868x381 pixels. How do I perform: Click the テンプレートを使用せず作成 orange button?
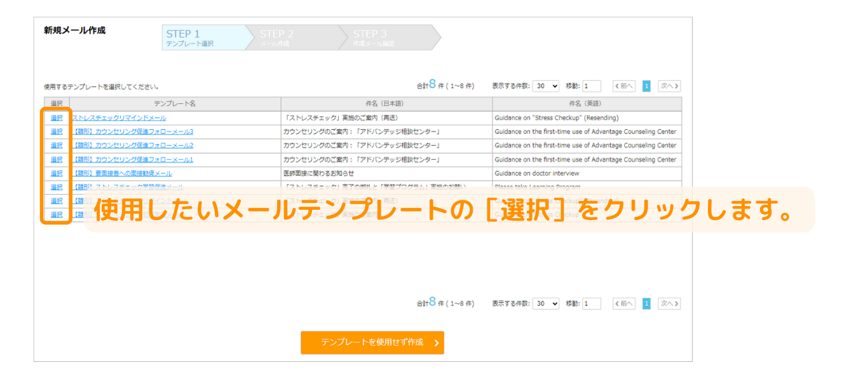(x=372, y=342)
